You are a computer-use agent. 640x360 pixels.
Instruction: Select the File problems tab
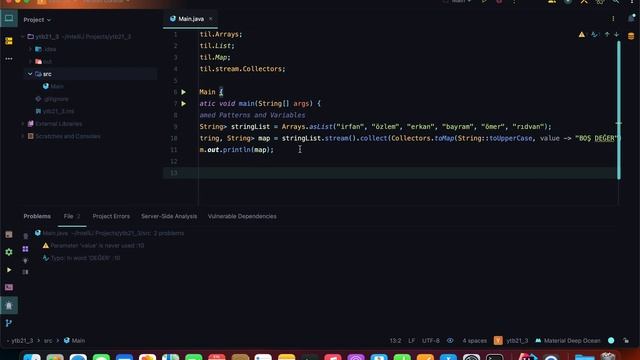(72, 216)
